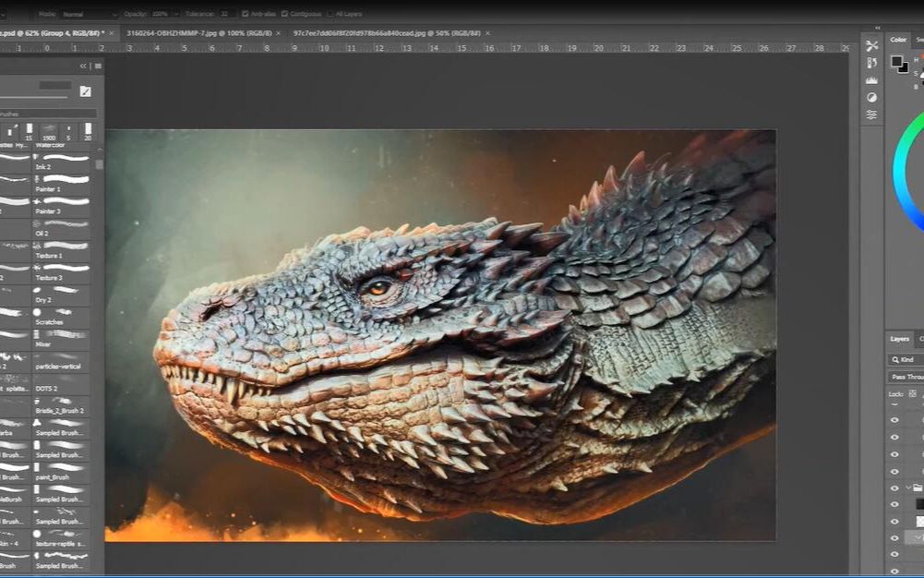Open the Brush Settings panel icon in dock
This screenshot has height=578, width=924.
(x=872, y=45)
